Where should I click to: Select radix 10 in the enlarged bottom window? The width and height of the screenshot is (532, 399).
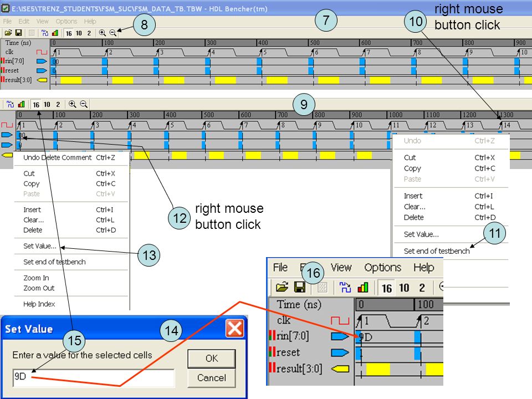click(x=404, y=288)
